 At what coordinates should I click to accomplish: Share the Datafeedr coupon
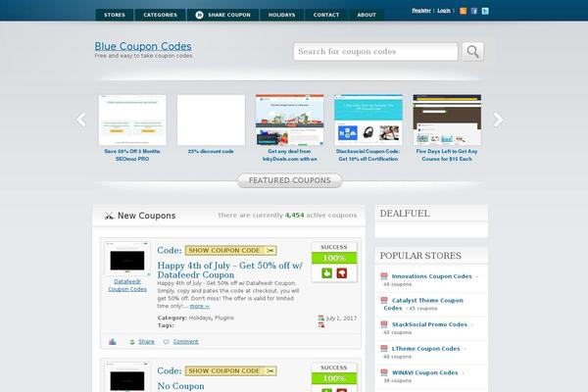(x=146, y=342)
